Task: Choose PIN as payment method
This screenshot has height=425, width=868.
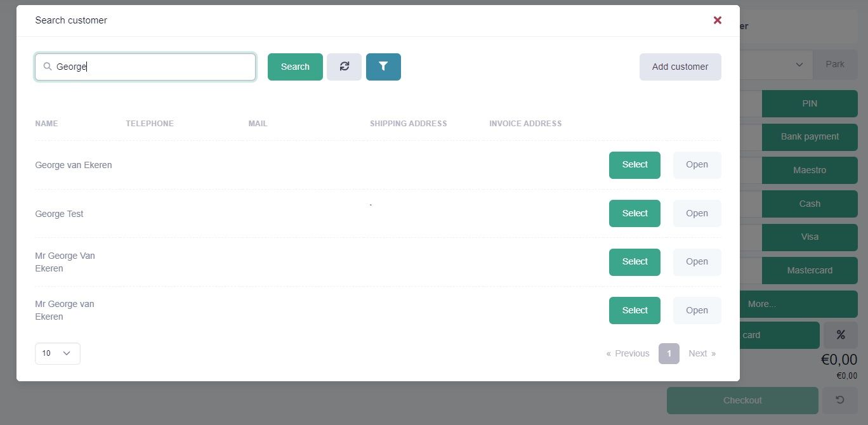Action: tap(810, 103)
